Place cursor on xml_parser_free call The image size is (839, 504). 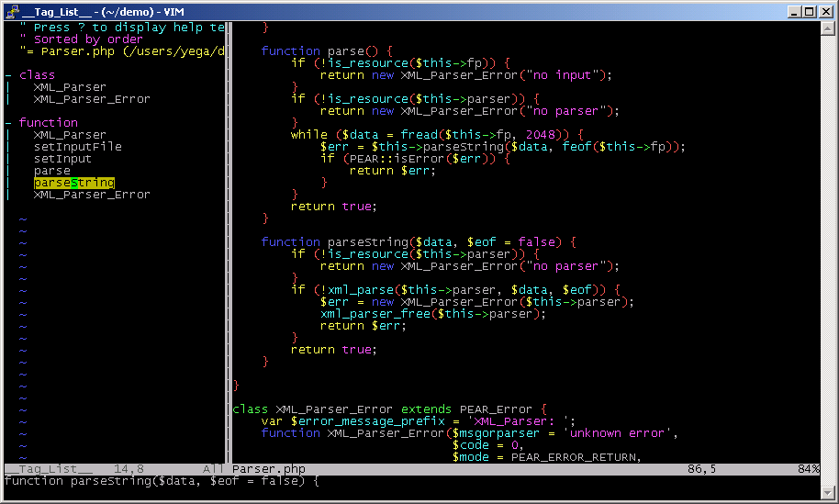(432, 314)
